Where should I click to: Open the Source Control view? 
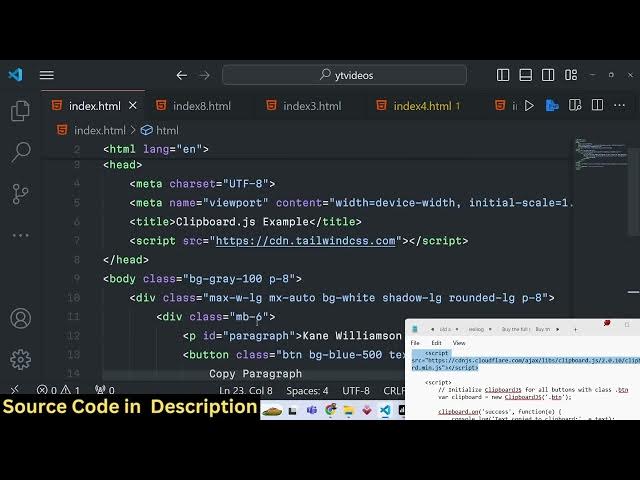coord(20,193)
